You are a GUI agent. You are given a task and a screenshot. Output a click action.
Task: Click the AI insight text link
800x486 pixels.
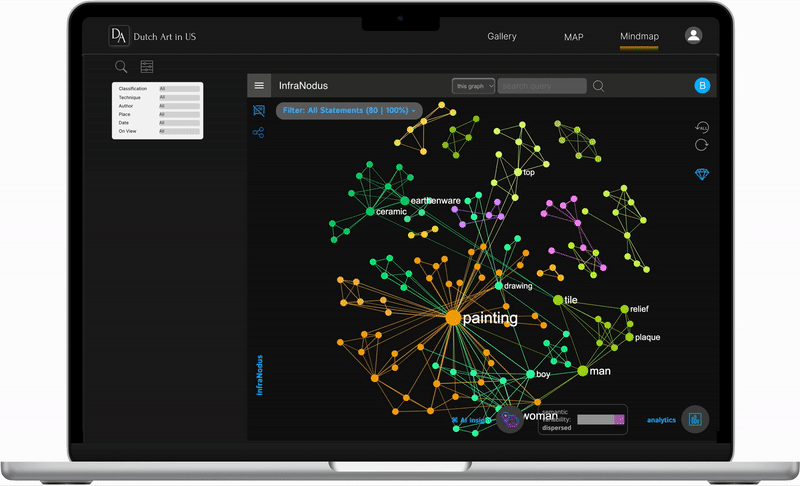click(x=470, y=420)
